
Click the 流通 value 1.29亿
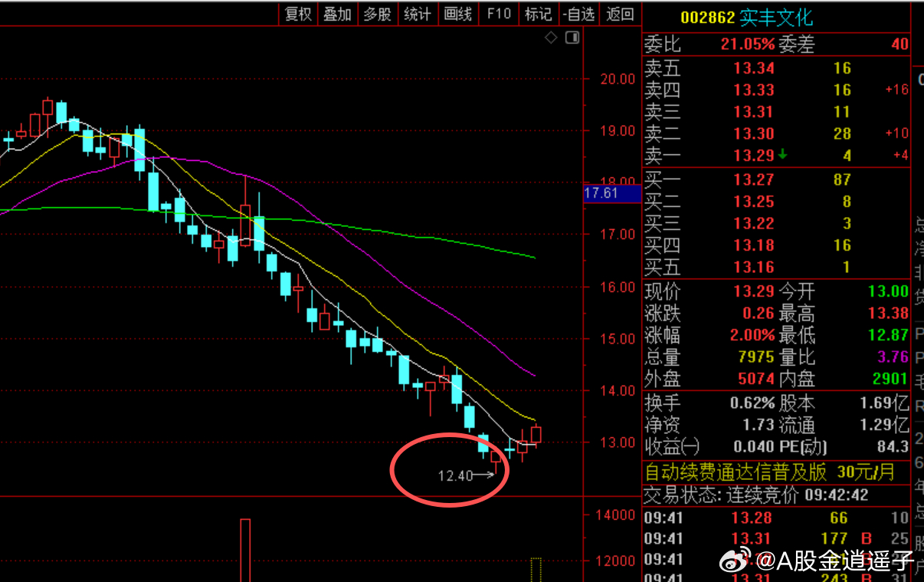click(x=885, y=425)
